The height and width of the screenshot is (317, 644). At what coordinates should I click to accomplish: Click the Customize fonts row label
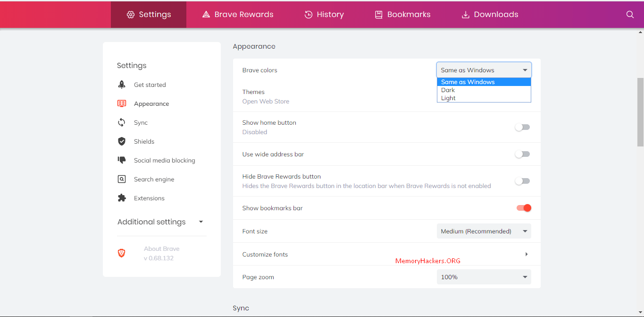265,254
